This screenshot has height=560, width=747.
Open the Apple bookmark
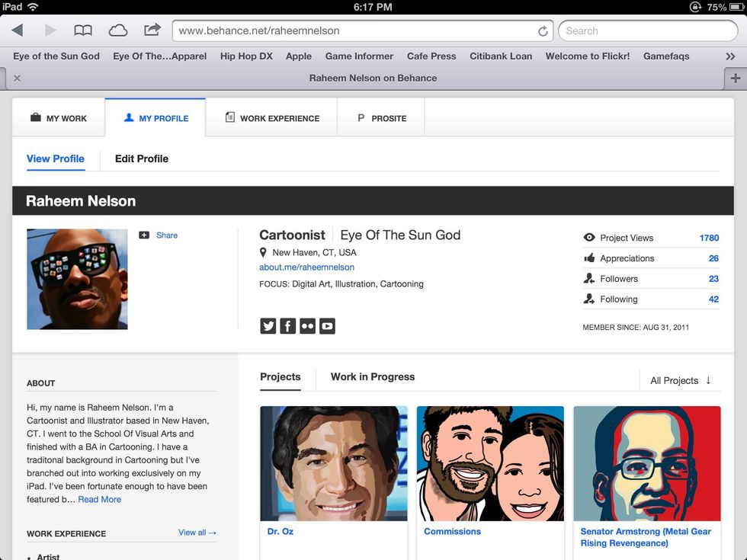[299, 56]
